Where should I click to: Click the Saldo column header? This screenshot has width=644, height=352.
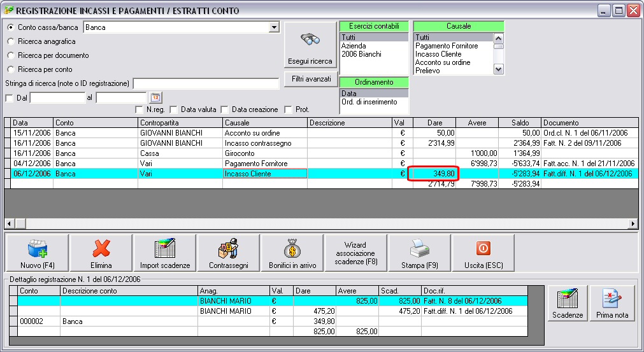tap(520, 123)
